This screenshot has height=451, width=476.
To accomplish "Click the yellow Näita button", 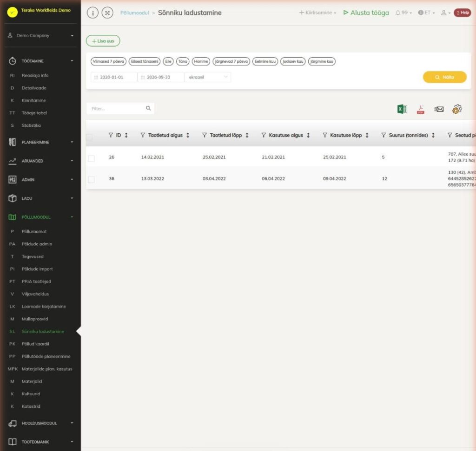I will (445, 77).
